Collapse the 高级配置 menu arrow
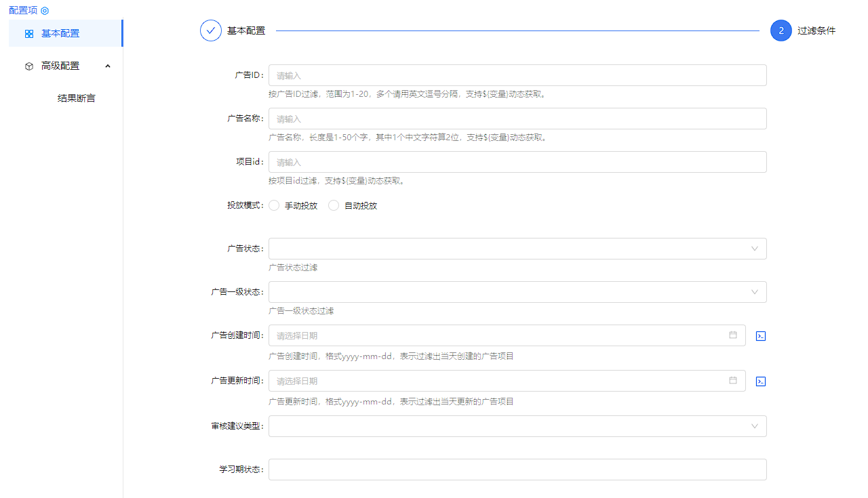Screen dimensions: 868x498 tap(108, 66)
